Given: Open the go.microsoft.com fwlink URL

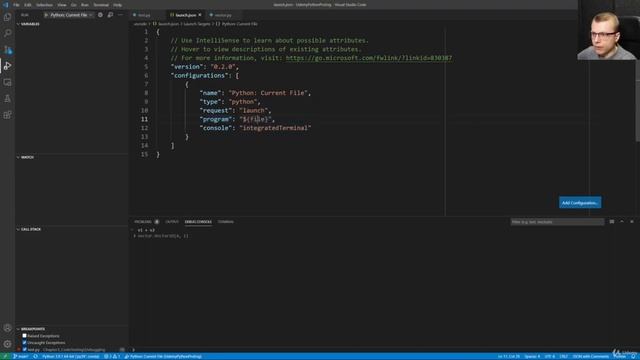Looking at the screenshot, I should click(369, 58).
